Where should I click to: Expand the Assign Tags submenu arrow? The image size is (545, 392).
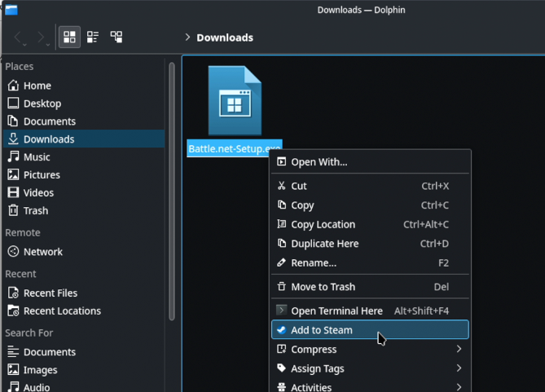[459, 368]
